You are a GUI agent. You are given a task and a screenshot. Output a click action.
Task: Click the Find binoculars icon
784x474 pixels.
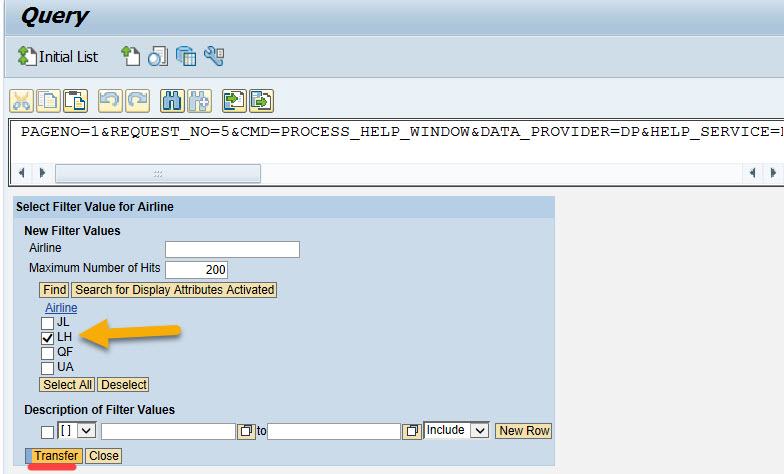pyautogui.click(x=172, y=101)
